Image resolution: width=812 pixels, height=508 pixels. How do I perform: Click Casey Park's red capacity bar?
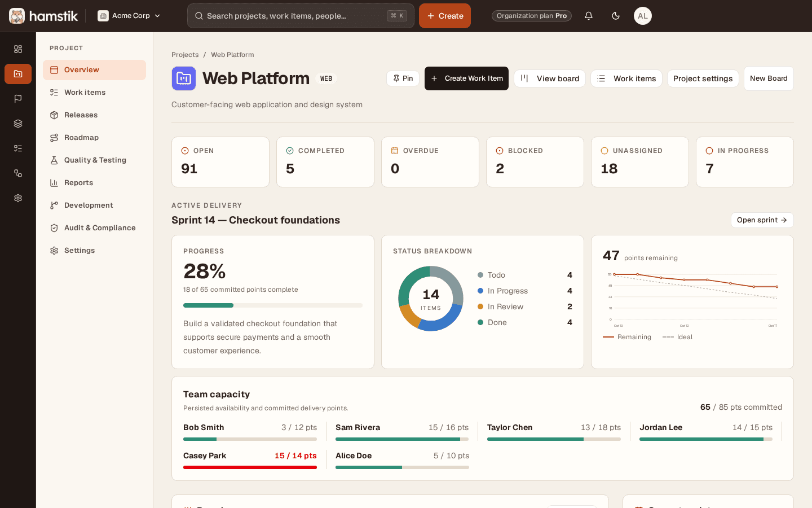coord(250,467)
